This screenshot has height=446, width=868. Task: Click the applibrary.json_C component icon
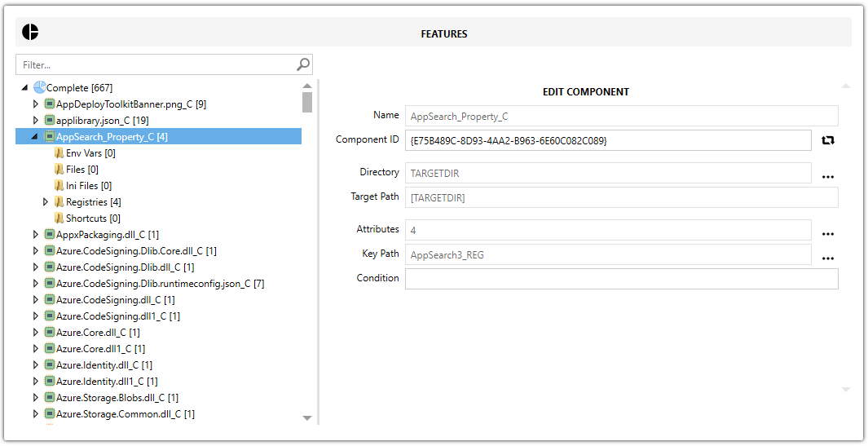coord(49,120)
